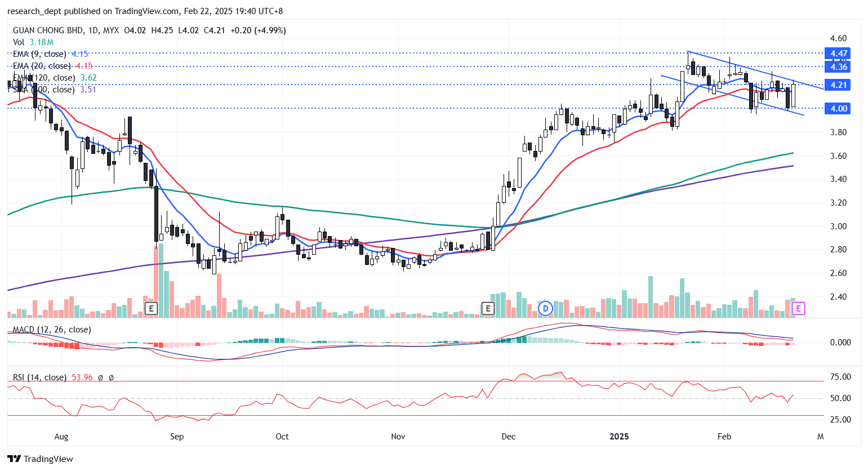Click the research_dept published header text
This screenshot has height=471, width=868.
pyautogui.click(x=145, y=11)
